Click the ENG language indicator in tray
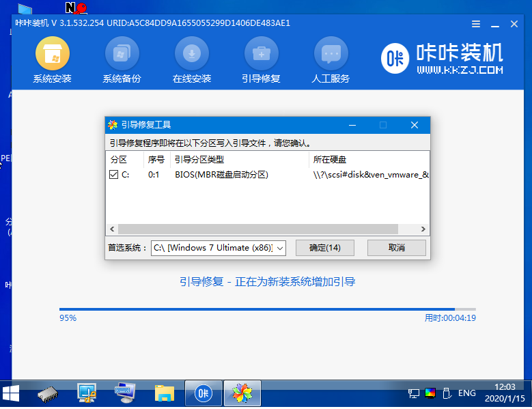This screenshot has width=532, height=409. tap(466, 393)
